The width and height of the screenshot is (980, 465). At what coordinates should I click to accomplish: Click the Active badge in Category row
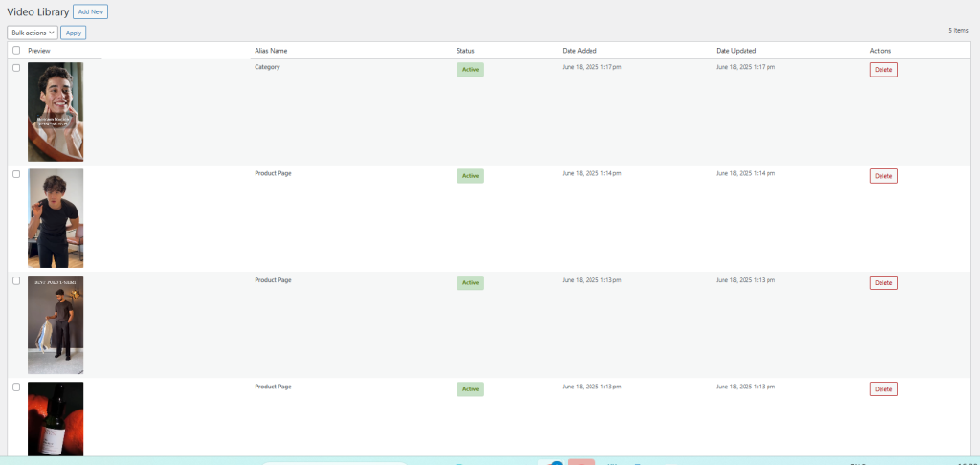[x=470, y=70]
